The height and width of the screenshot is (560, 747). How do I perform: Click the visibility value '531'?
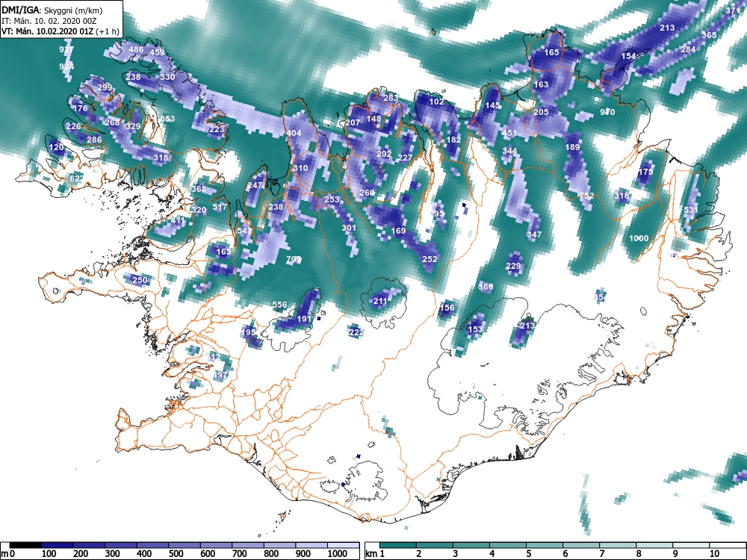click(691, 210)
